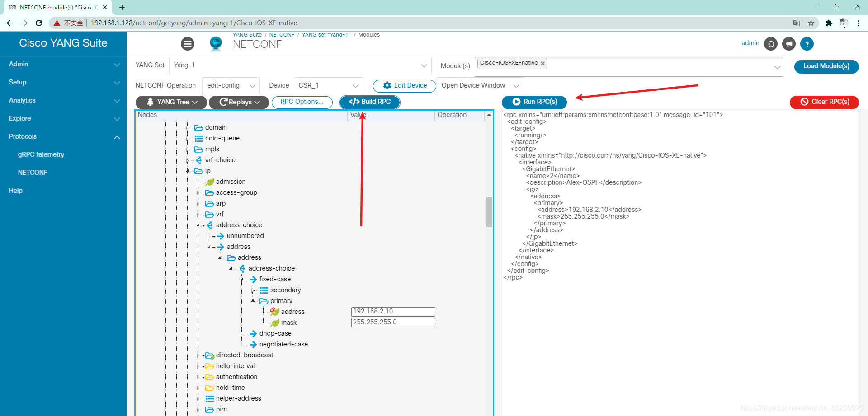
Task: Open the announcements megaphone icon
Action: pos(789,44)
